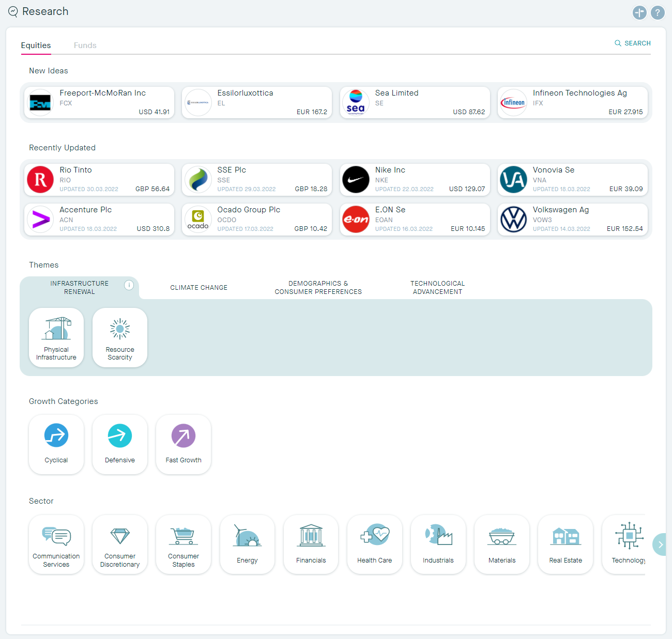Image resolution: width=672 pixels, height=639 pixels.
Task: Open the Essilorluxottica name link
Action: click(x=245, y=93)
